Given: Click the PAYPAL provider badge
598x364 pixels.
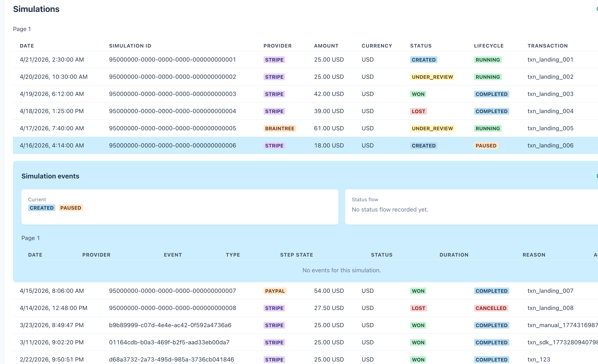Looking at the screenshot, I should (275, 291).
